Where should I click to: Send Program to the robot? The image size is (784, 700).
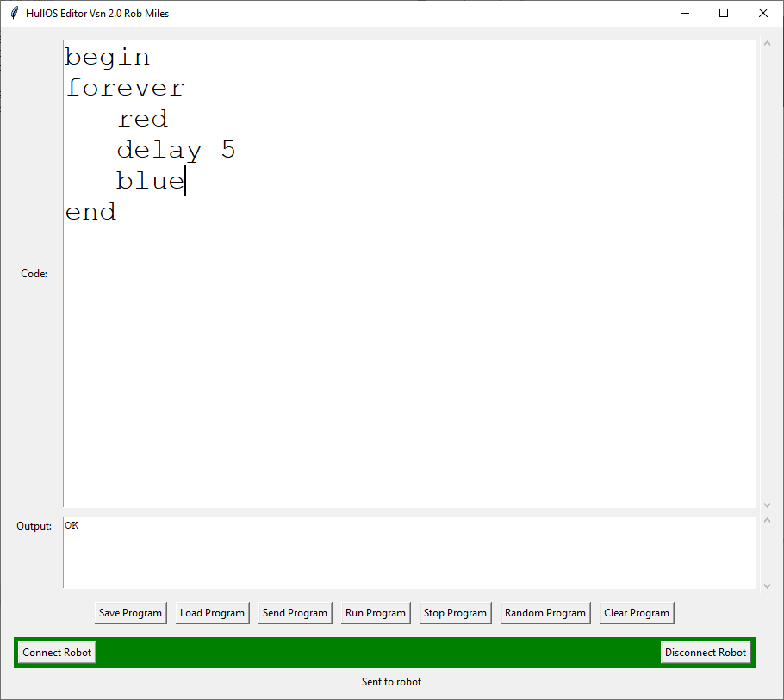pos(295,613)
